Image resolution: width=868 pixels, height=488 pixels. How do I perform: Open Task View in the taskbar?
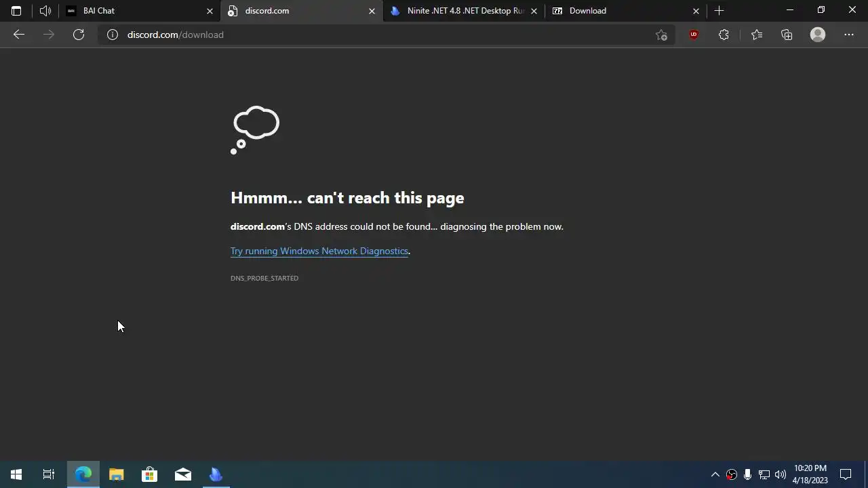click(x=49, y=474)
